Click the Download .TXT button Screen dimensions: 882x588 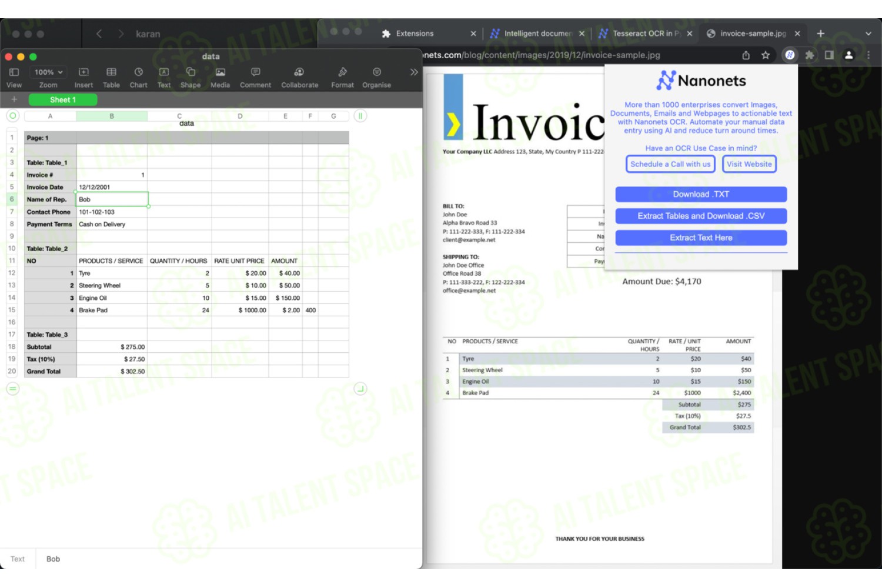701,194
